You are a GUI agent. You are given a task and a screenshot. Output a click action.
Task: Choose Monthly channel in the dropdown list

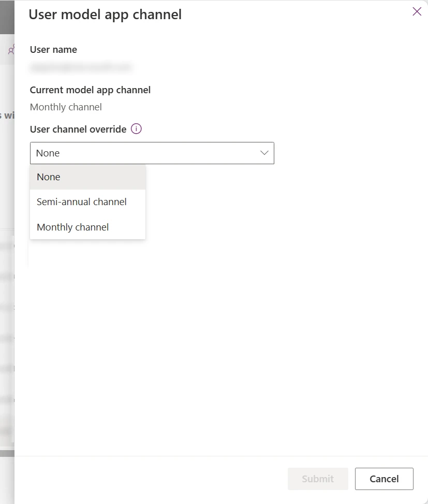coord(72,227)
